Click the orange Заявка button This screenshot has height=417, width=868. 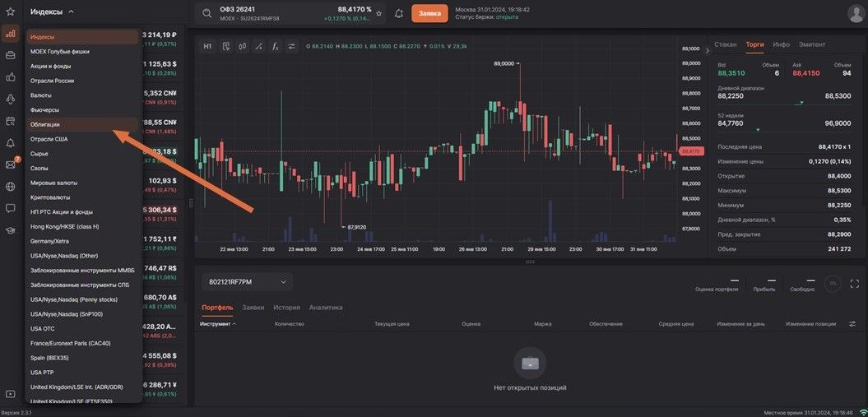429,14
